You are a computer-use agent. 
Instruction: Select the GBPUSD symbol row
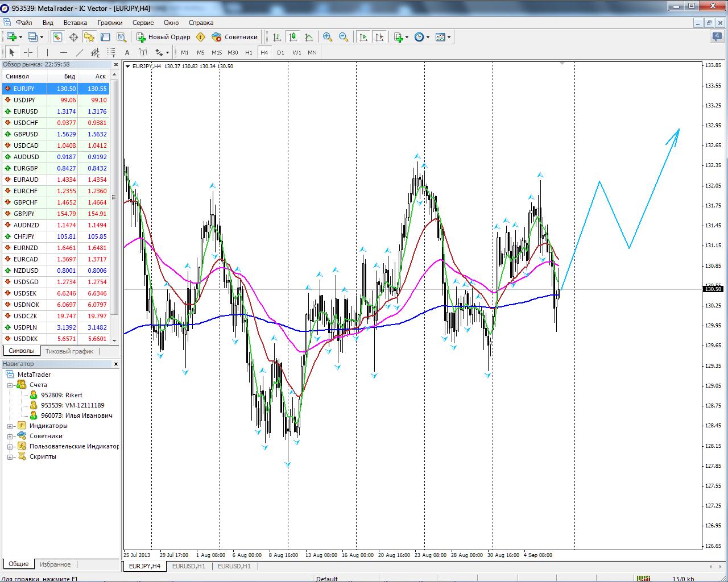click(x=26, y=134)
